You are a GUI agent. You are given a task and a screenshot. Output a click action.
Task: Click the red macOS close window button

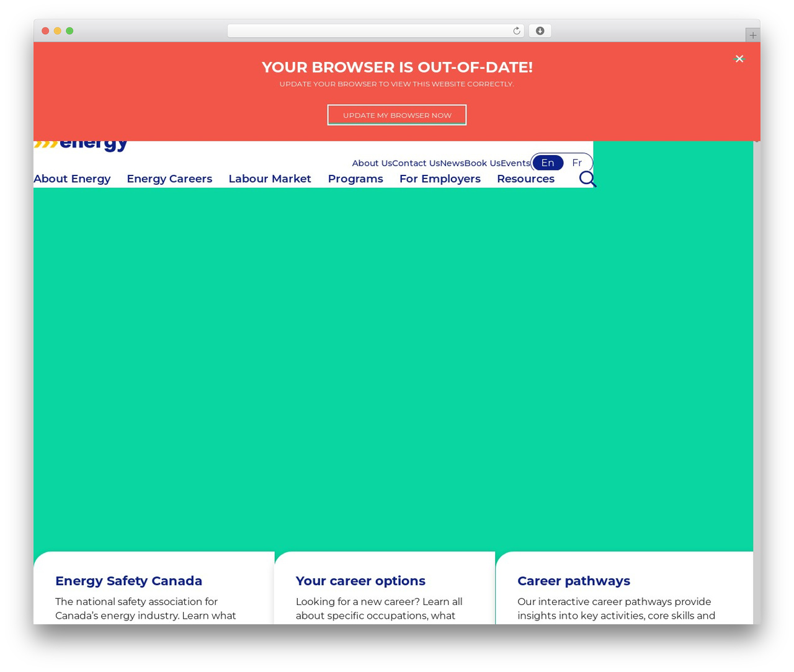pos(45,31)
